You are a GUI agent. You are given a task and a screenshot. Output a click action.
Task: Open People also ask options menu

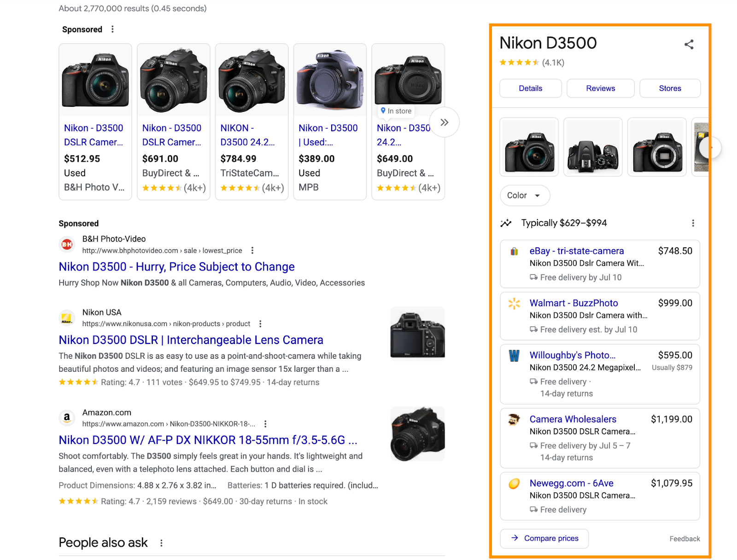pos(161,543)
